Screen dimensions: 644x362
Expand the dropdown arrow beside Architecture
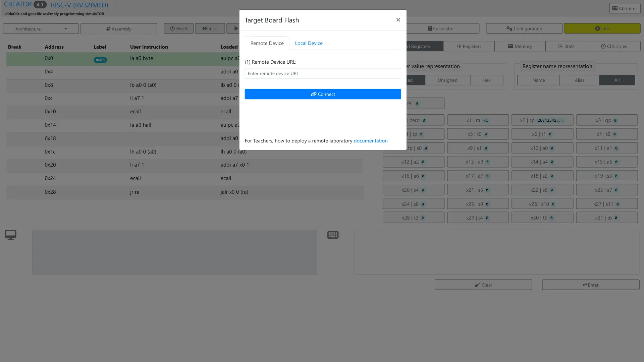click(x=66, y=29)
